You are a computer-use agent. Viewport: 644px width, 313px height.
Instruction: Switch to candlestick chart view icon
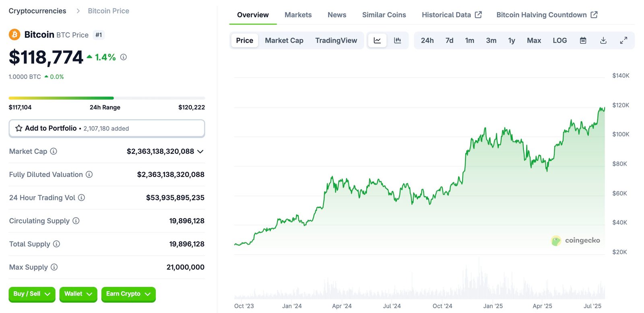pos(397,40)
